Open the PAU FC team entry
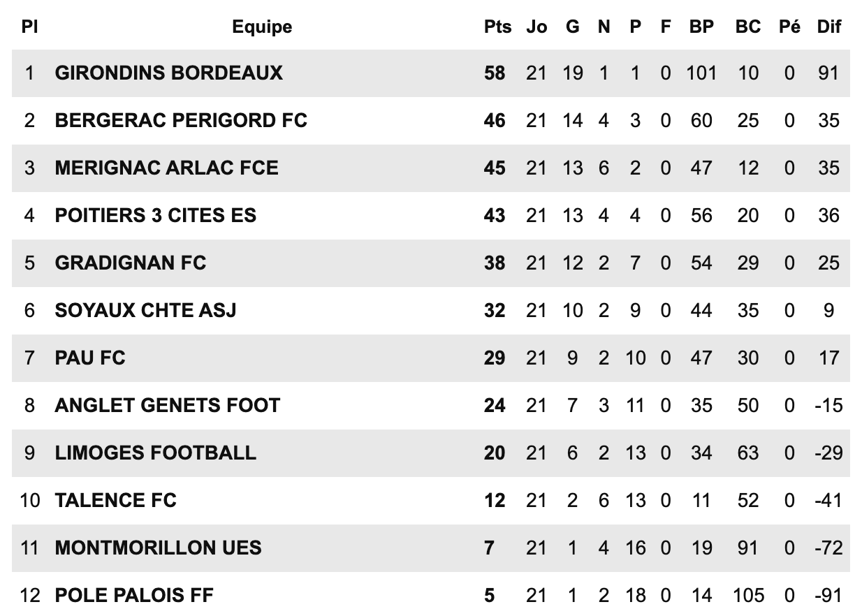The width and height of the screenshot is (862, 616). pos(90,358)
